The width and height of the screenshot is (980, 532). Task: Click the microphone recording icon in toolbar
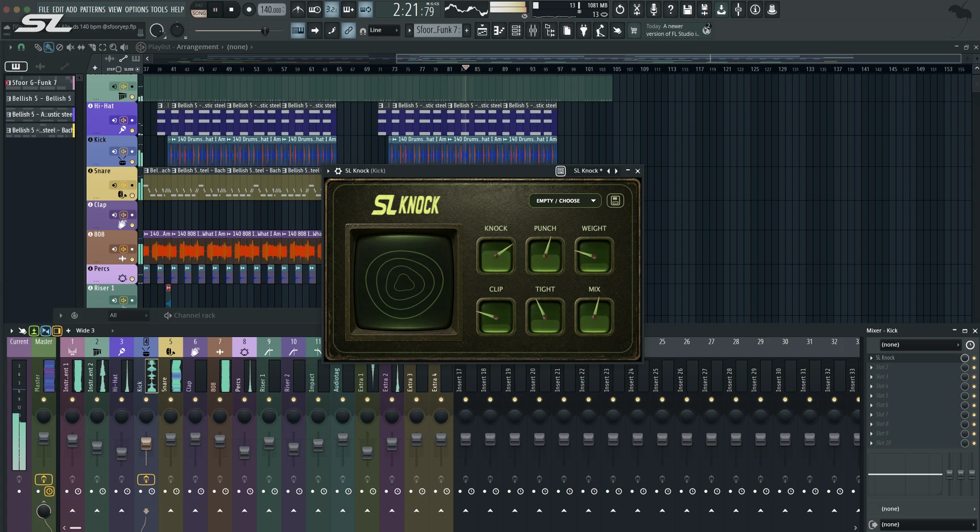[654, 9]
